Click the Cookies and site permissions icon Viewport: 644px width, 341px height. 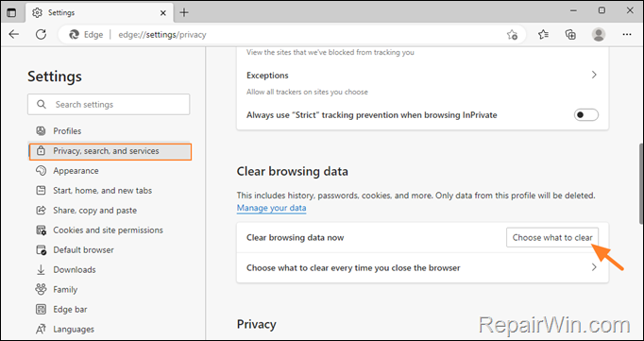point(41,230)
